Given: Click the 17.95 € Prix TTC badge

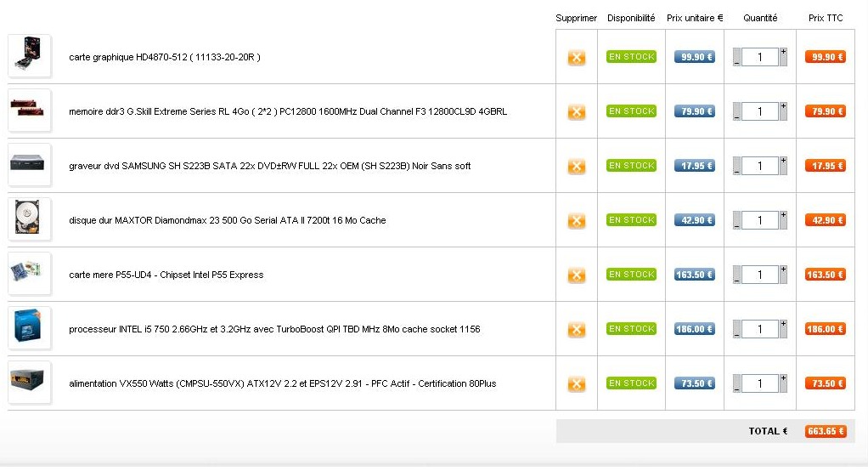Looking at the screenshot, I should tap(826, 166).
